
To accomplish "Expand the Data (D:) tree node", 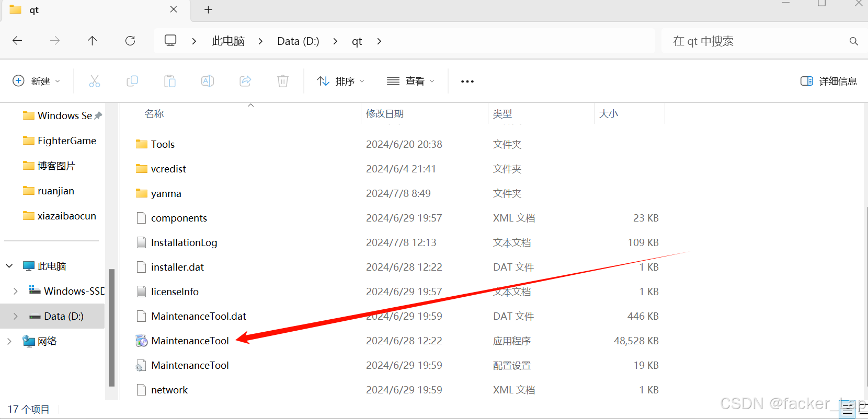I will [x=16, y=316].
